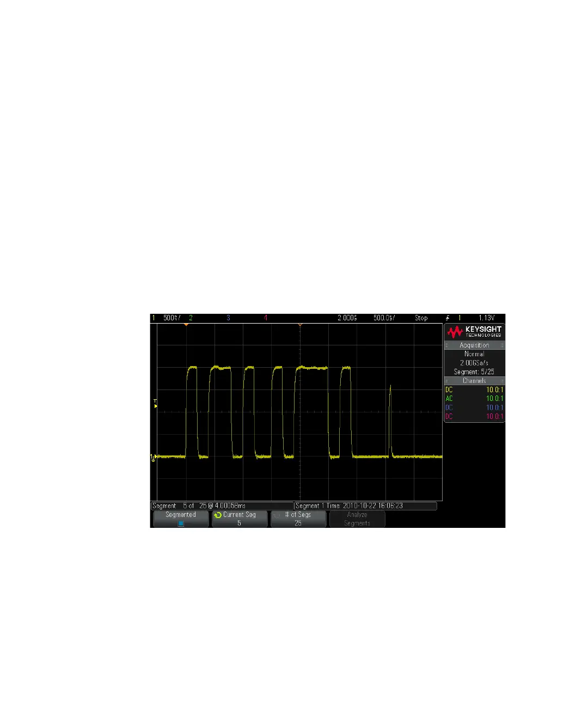
Task: Select the Current Seg softkey
Action: pos(238,519)
